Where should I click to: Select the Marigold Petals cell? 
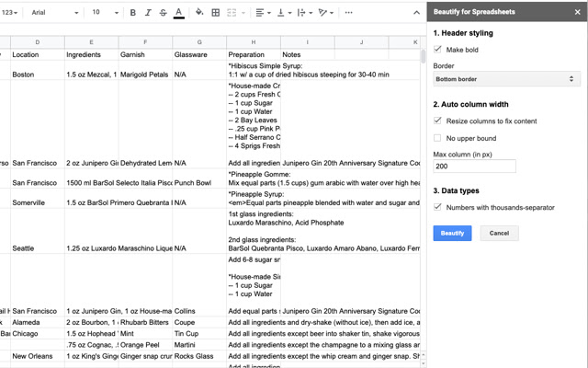145,70
